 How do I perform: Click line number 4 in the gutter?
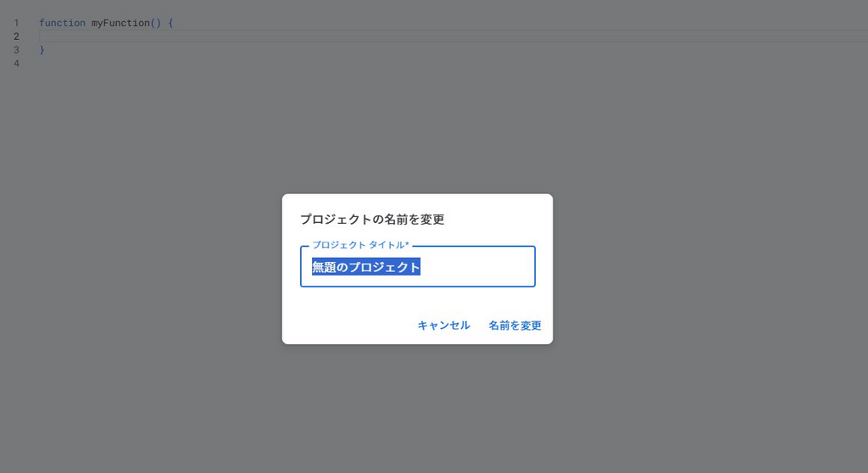point(17,63)
